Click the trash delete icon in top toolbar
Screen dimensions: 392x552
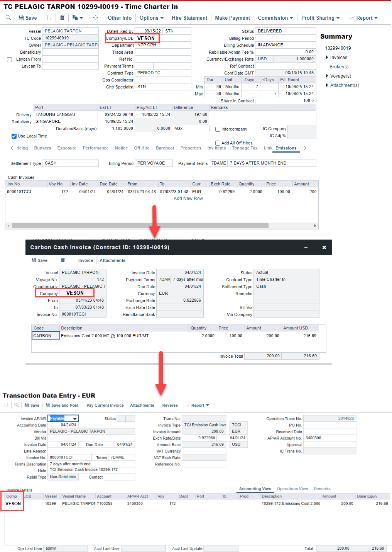click(x=62, y=18)
